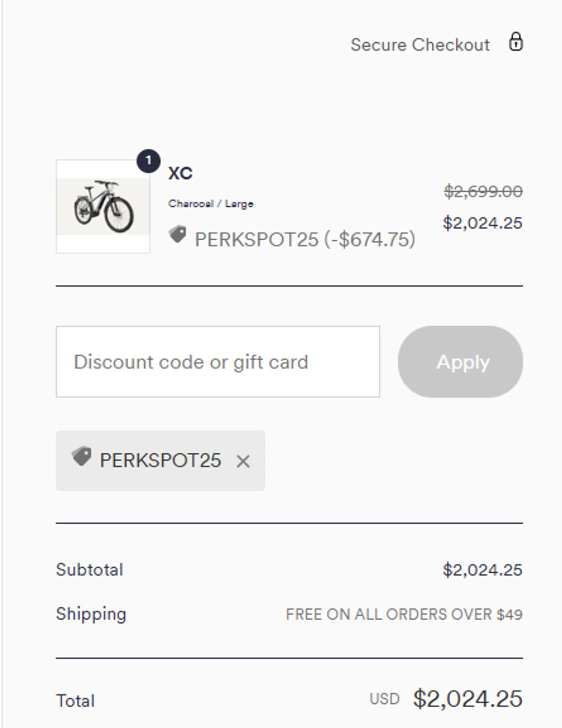Open the XC bike product thumbnail

[x=103, y=207]
